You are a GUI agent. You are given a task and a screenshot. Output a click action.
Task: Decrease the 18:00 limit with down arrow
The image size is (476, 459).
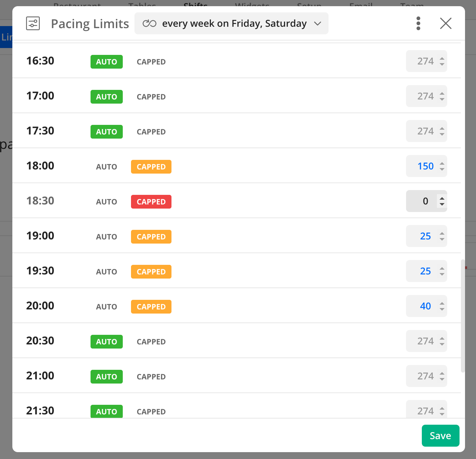pyautogui.click(x=442, y=169)
